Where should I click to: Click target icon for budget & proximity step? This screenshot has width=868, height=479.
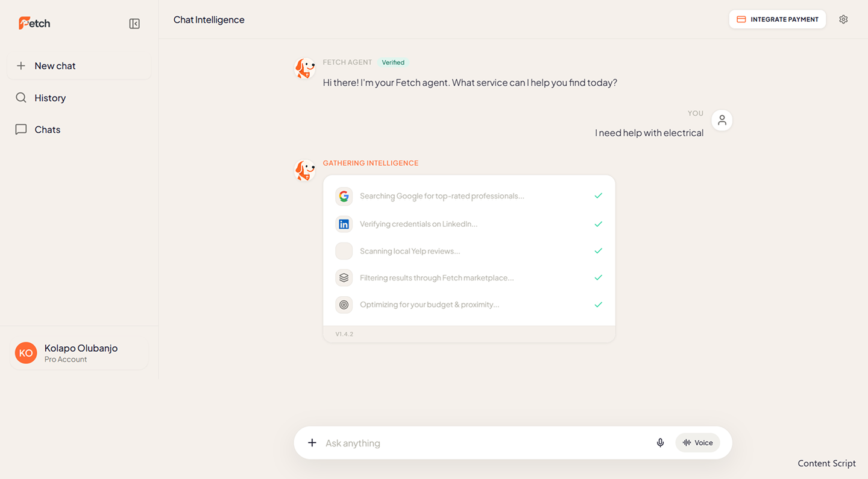(x=344, y=305)
